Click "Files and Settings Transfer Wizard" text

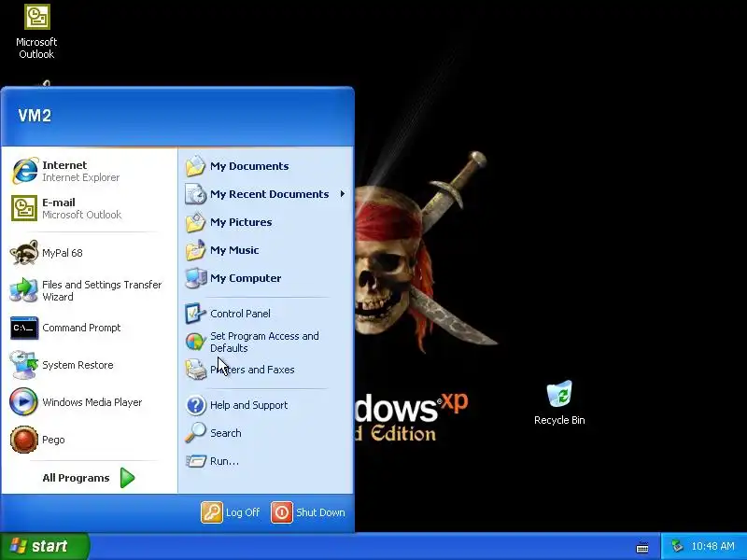point(102,290)
